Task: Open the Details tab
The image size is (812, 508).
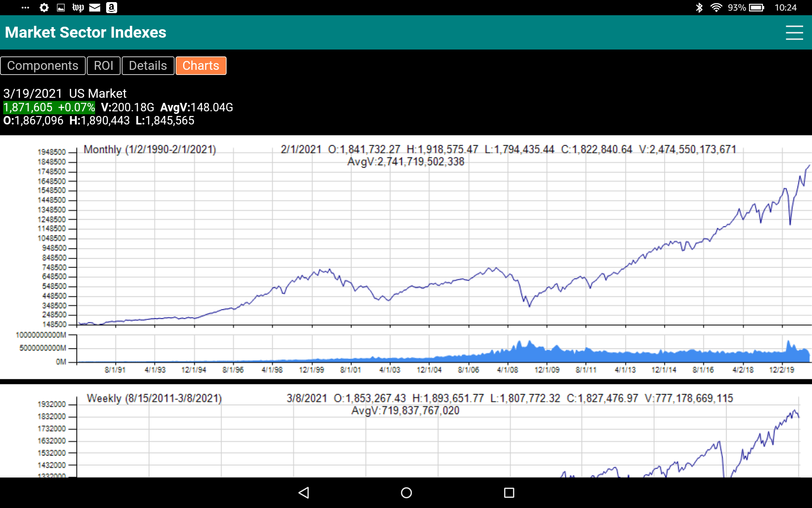Action: click(x=148, y=66)
